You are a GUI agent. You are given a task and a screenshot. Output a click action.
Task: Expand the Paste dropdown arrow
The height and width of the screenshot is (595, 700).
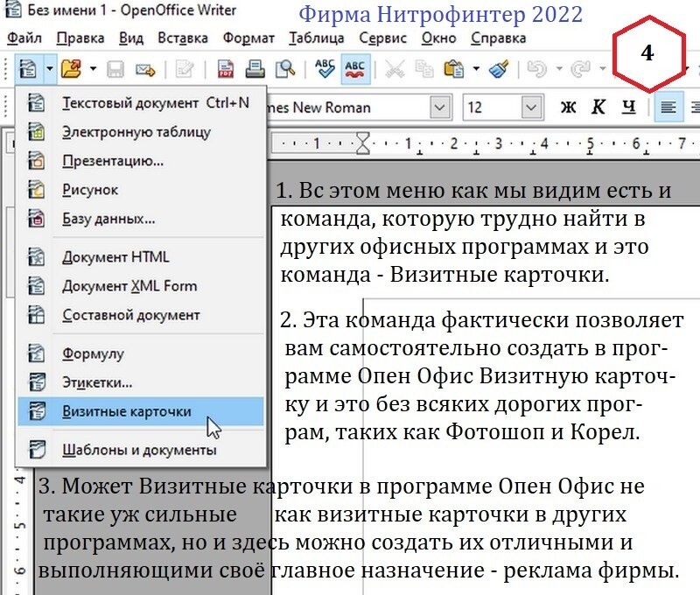pyautogui.click(x=476, y=69)
